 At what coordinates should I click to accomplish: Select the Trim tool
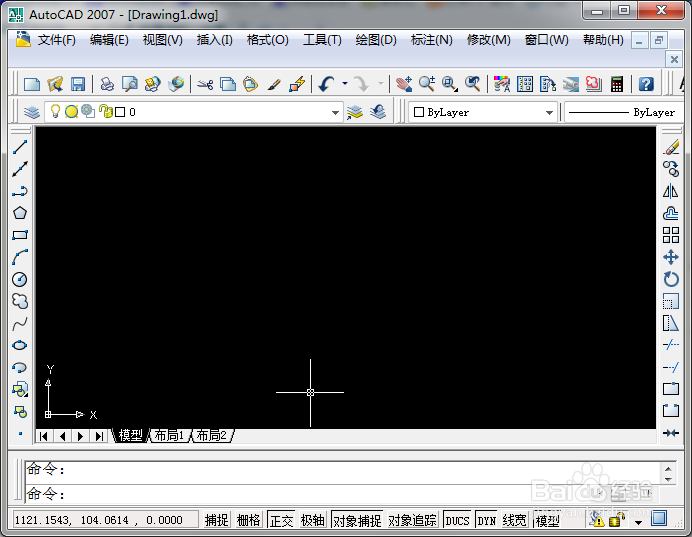[x=671, y=345]
